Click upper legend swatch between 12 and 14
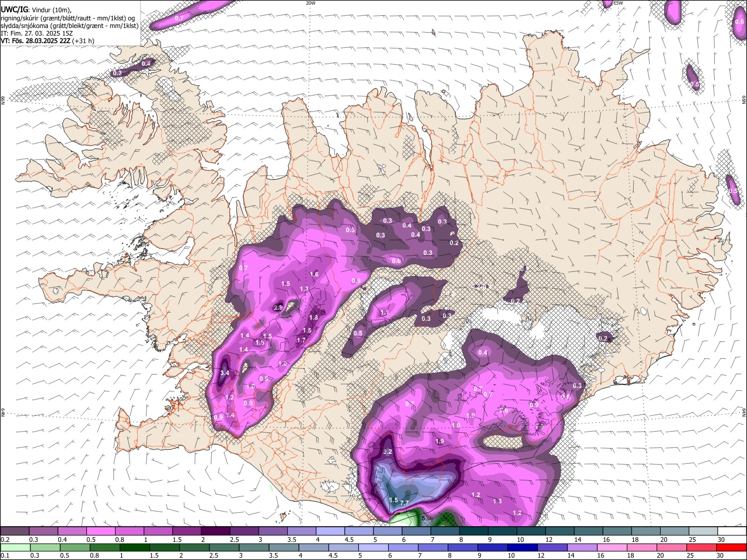747x560 pixels. pos(559,531)
